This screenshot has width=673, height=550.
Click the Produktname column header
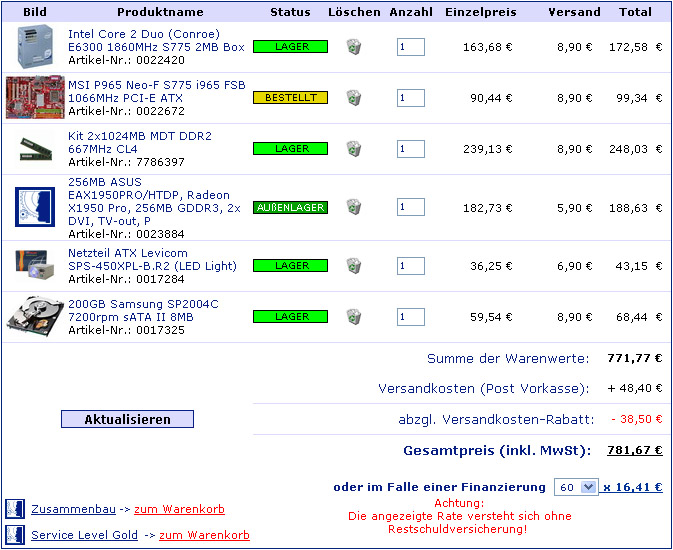click(161, 12)
